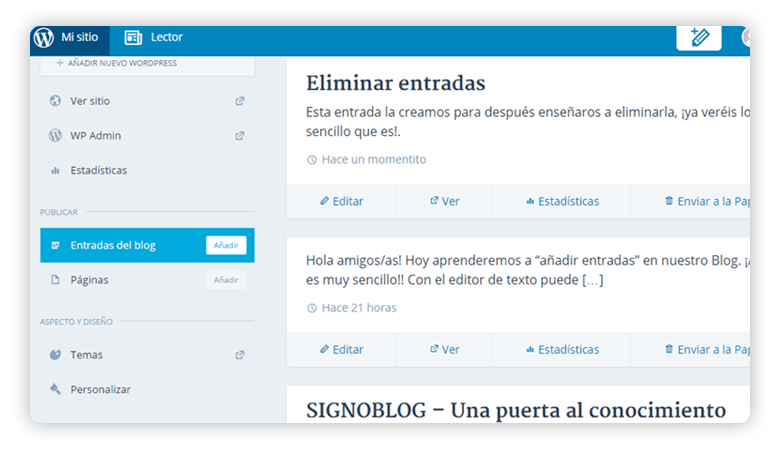
Task: Click the bar chart icon beside Estadísticas sidebar
Action: pos(55,171)
